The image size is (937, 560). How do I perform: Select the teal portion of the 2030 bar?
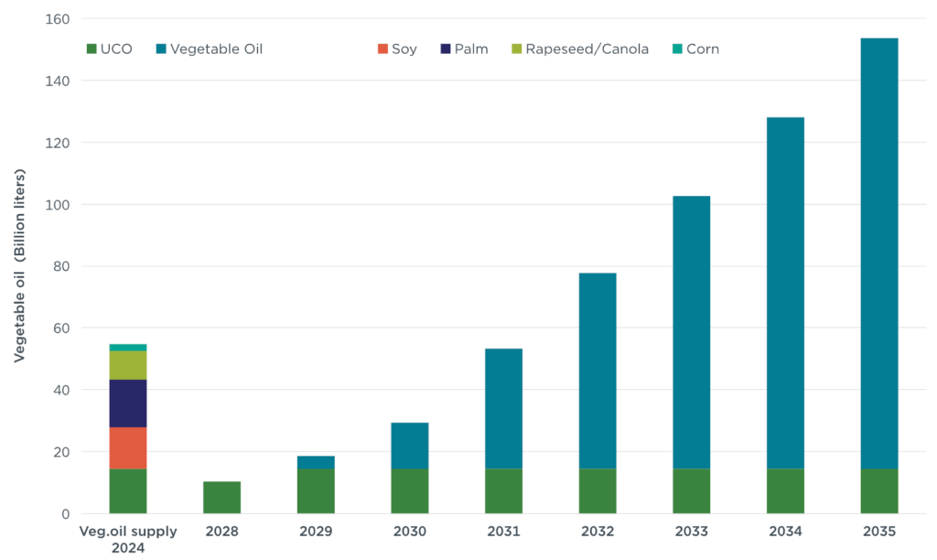point(410,446)
